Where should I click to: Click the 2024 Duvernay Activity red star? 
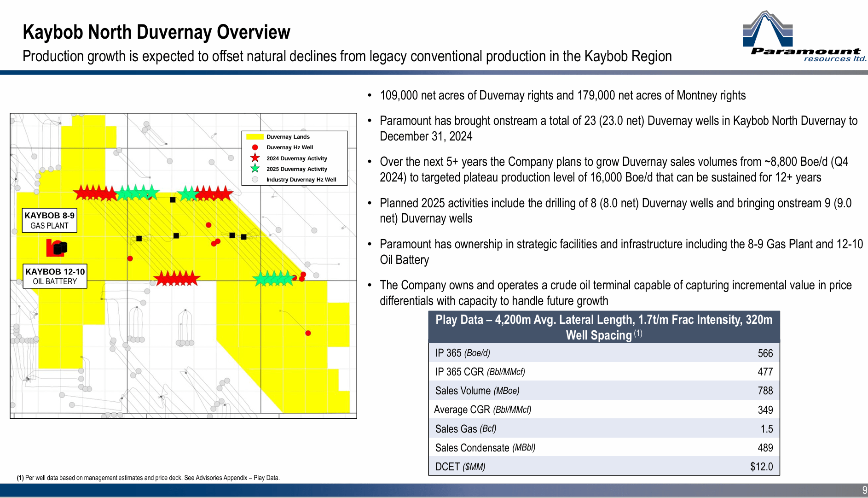(x=254, y=158)
